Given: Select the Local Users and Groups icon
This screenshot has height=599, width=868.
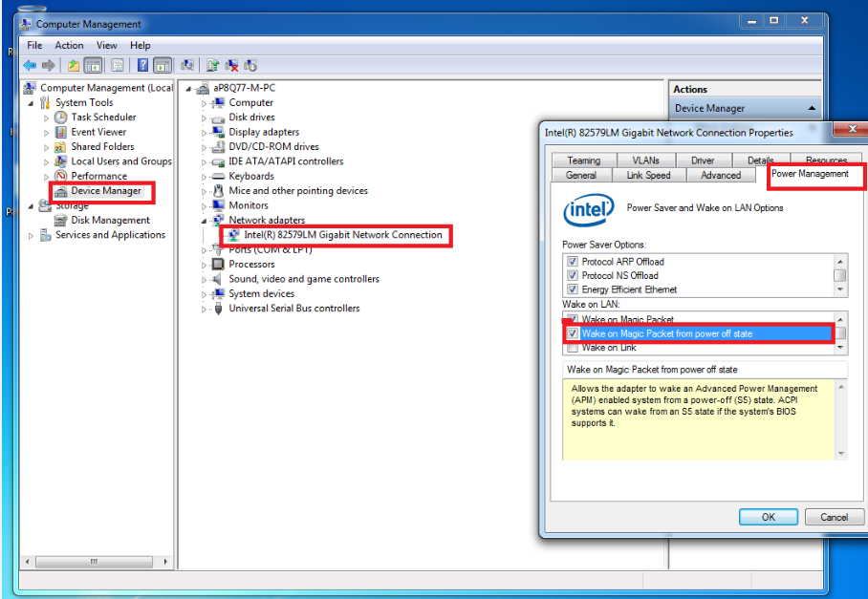Looking at the screenshot, I should pyautogui.click(x=61, y=161).
